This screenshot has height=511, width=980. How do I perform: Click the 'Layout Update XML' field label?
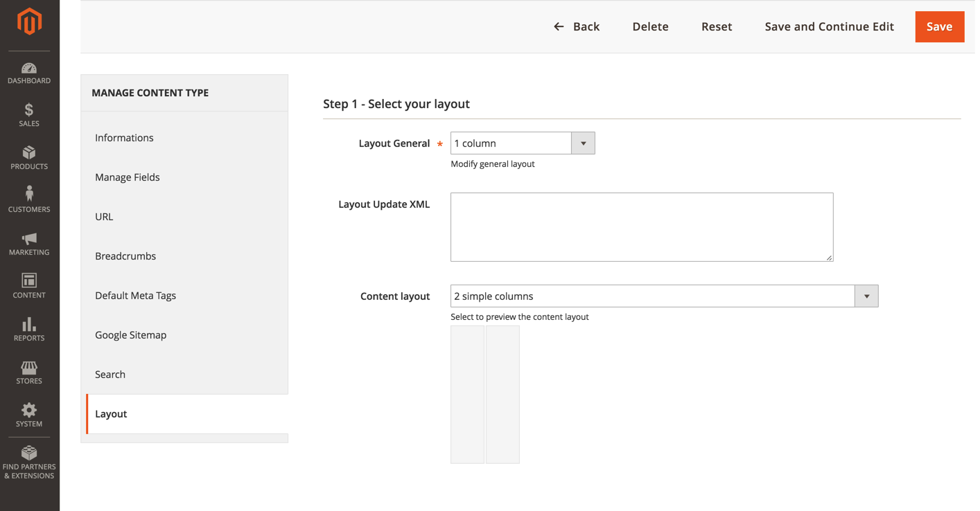384,204
